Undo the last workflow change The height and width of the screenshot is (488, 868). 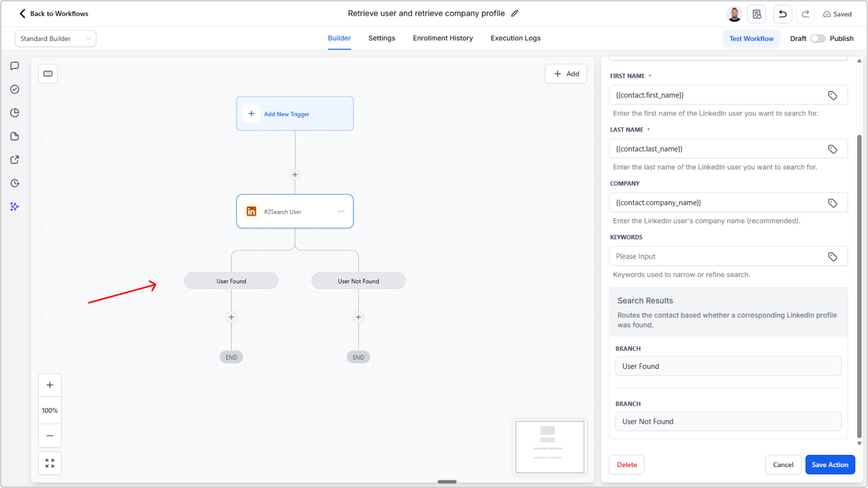pyautogui.click(x=782, y=14)
